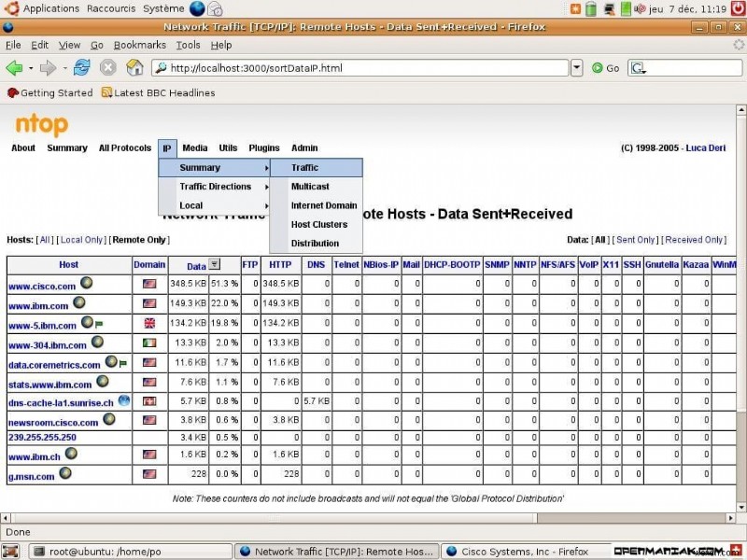Select Traffic from the Summary submenu
Image resolution: width=747 pixels, height=560 pixels.
(304, 167)
